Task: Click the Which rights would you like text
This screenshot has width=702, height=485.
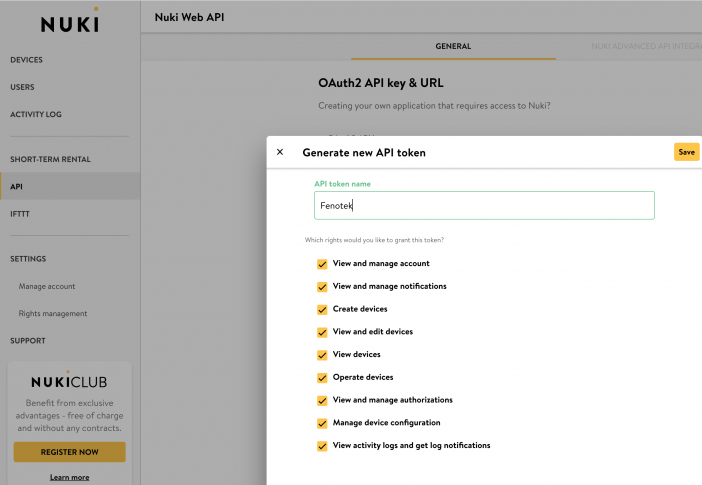Action: tap(374, 240)
